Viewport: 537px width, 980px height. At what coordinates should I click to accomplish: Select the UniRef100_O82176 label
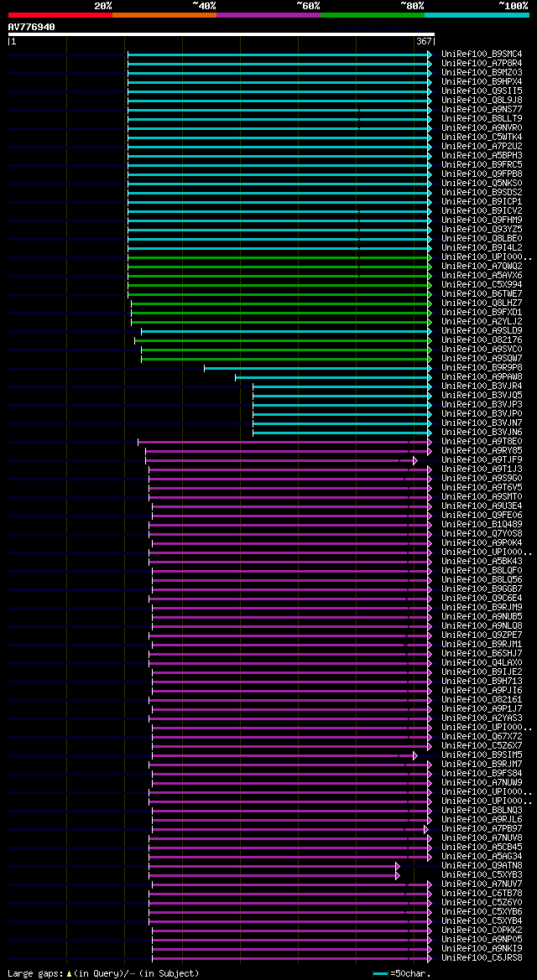[x=482, y=340]
